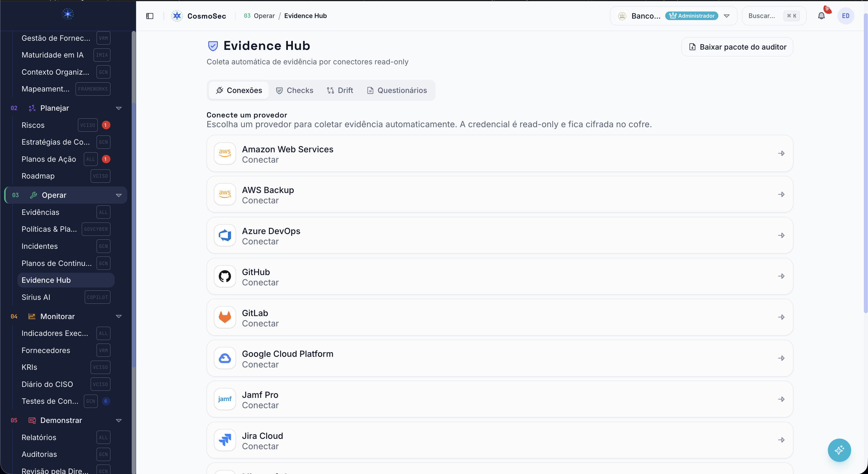Click the arrow on Google Cloud Platform row
Image resolution: width=868 pixels, height=474 pixels.
pyautogui.click(x=781, y=358)
